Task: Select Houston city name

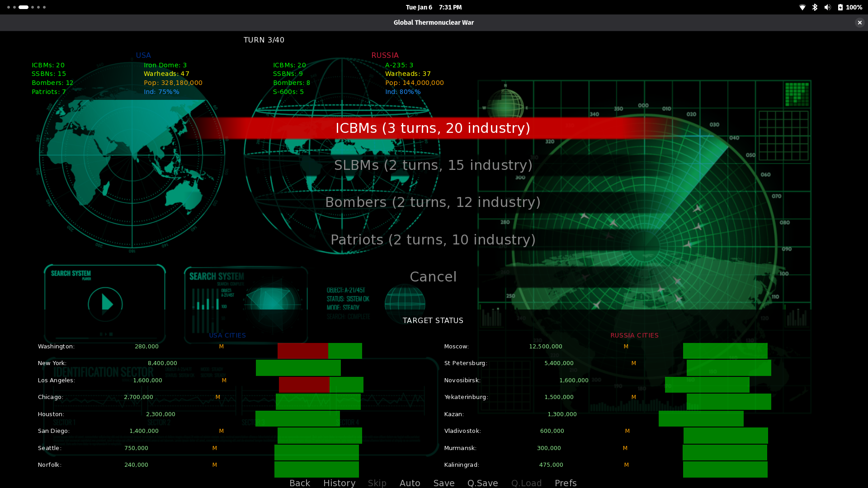Action: click(51, 414)
